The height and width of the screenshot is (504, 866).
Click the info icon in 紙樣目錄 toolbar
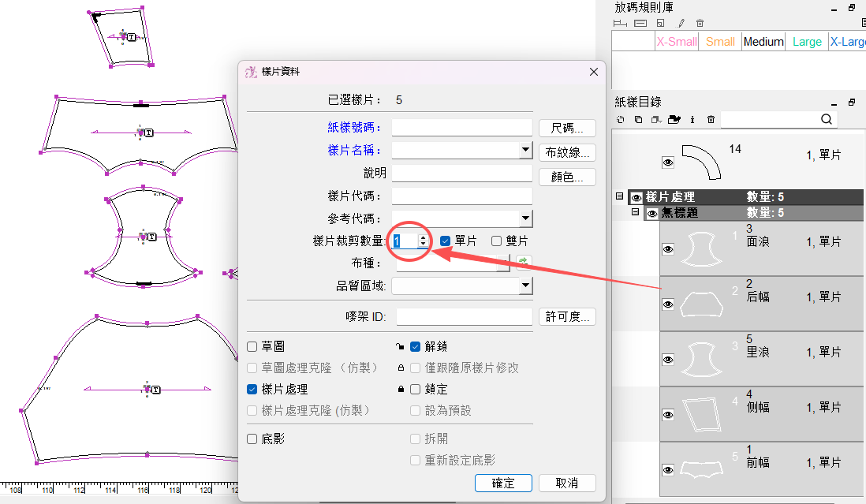tap(692, 119)
